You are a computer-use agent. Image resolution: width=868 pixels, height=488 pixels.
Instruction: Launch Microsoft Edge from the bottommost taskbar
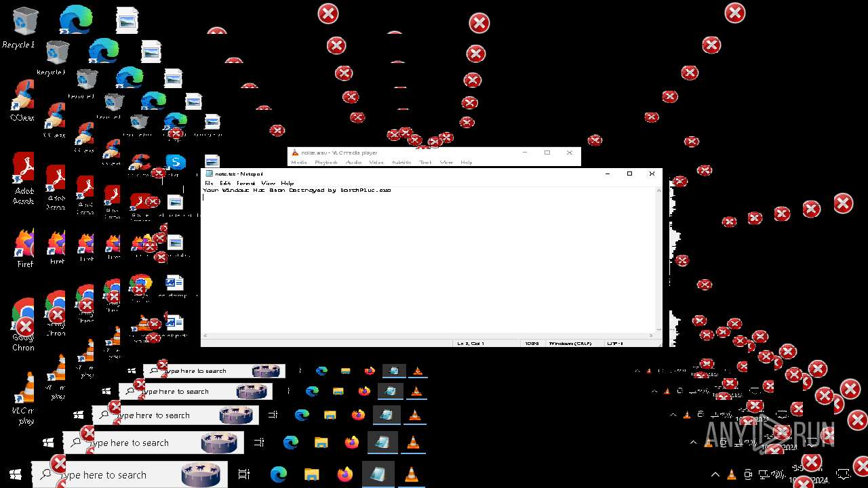coord(279,475)
